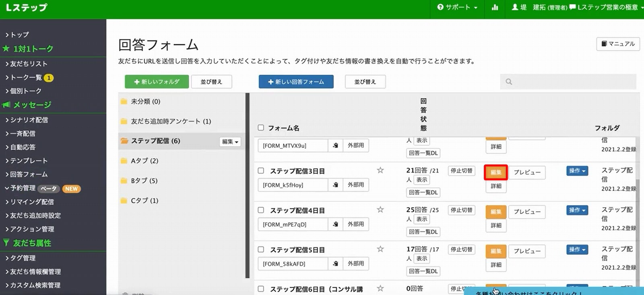Open 回答フォーム in sidebar
The height and width of the screenshot is (295, 644).
click(x=26, y=174)
